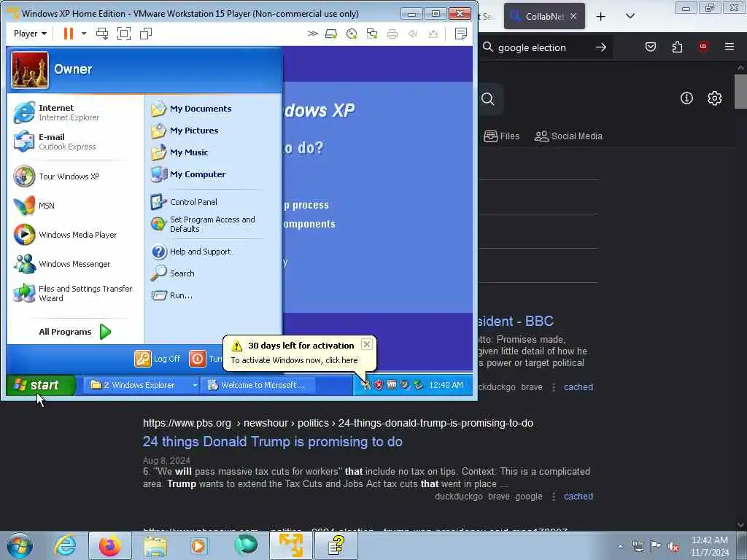Open the browser extensions icon
Screen dimensions: 747x560
click(677, 47)
